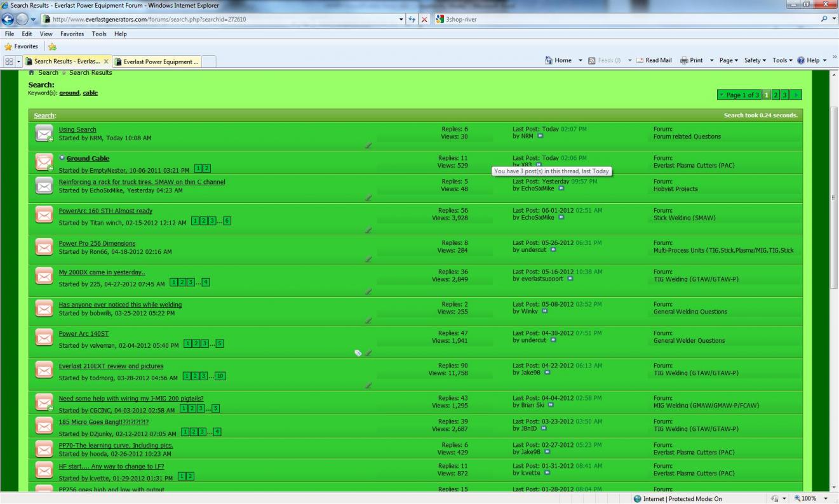Open the Safety dropdown in command bar
This screenshot has width=839, height=504.
click(755, 61)
